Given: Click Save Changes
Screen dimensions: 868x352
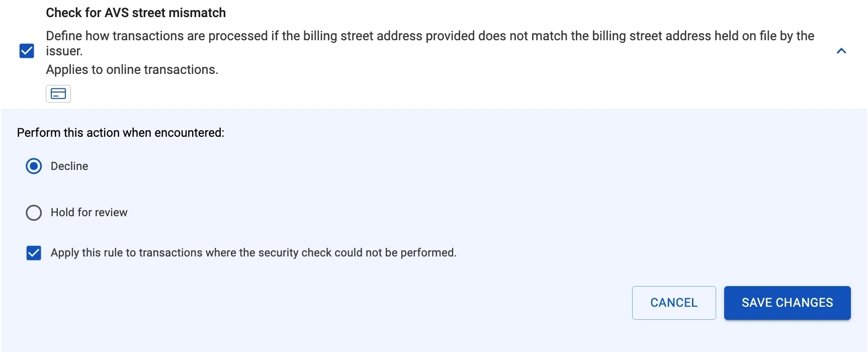Looking at the screenshot, I should pyautogui.click(x=787, y=303).
